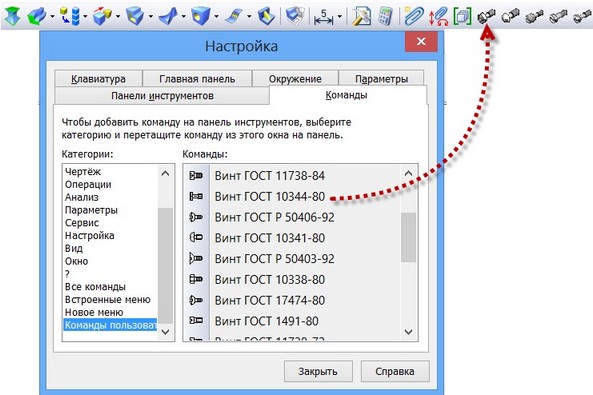593x395 pixels.
Task: Open the Параметры tab
Action: click(381, 79)
